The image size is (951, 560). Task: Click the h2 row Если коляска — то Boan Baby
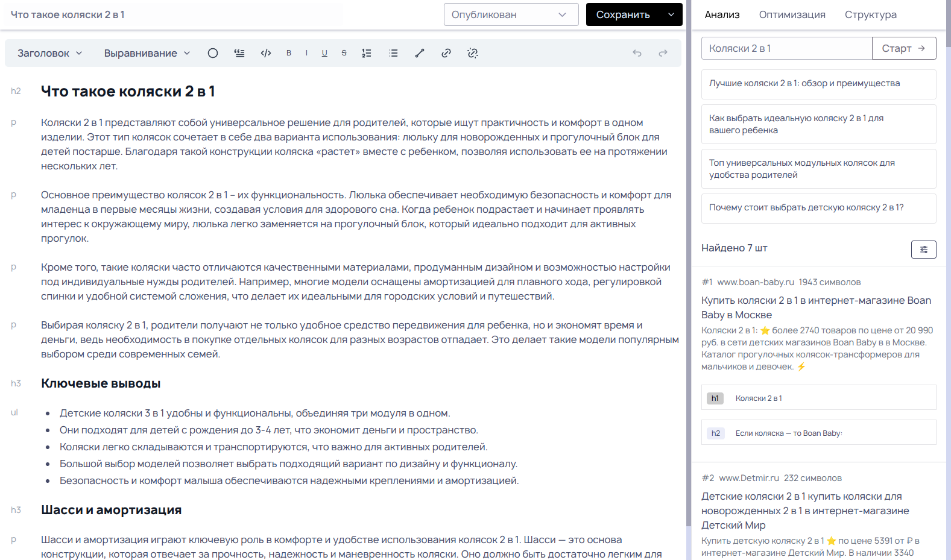tap(818, 433)
